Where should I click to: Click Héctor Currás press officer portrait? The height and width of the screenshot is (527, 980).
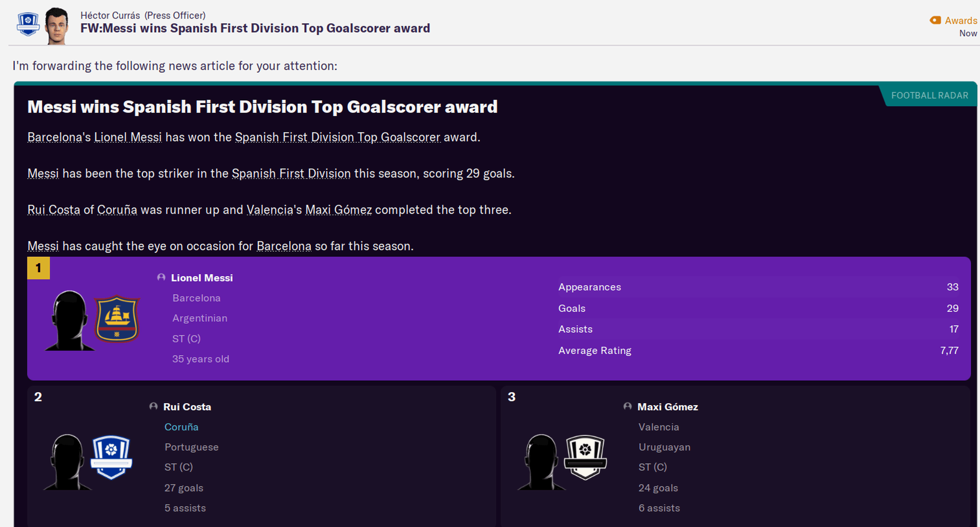pos(57,26)
